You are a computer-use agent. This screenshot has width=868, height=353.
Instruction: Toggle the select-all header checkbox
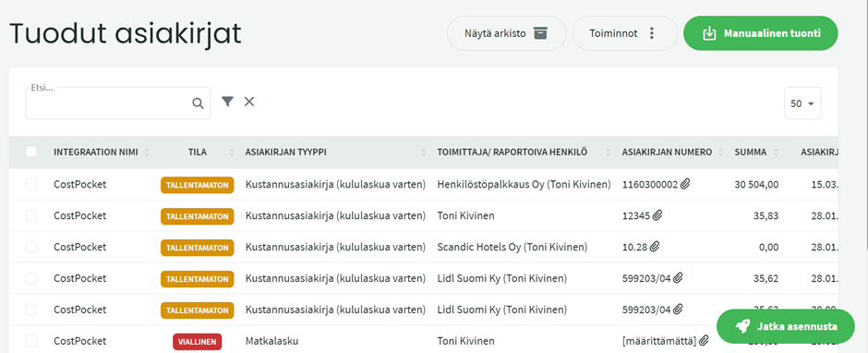click(31, 152)
